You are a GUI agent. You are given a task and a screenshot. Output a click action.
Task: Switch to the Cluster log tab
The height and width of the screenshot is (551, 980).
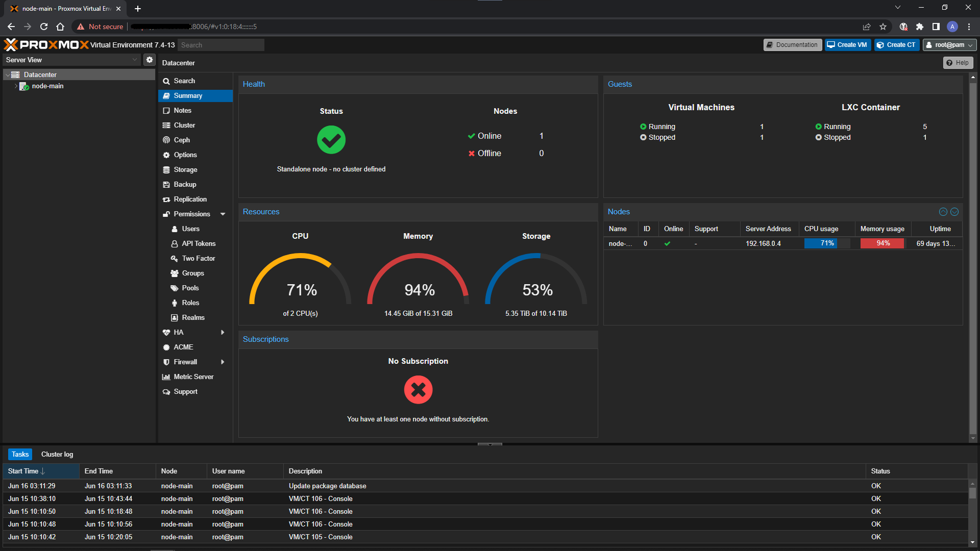[57, 454]
